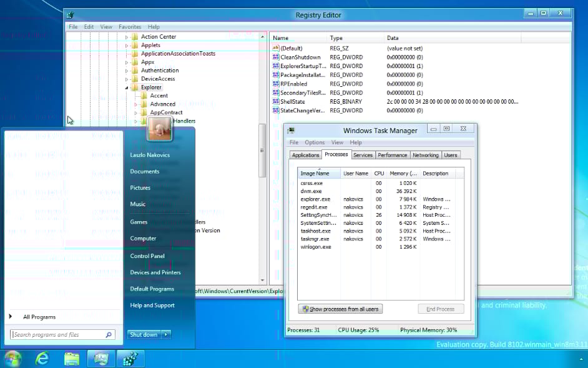Click the search magnifier icon in Start menu
588x368 pixels.
pyautogui.click(x=109, y=335)
